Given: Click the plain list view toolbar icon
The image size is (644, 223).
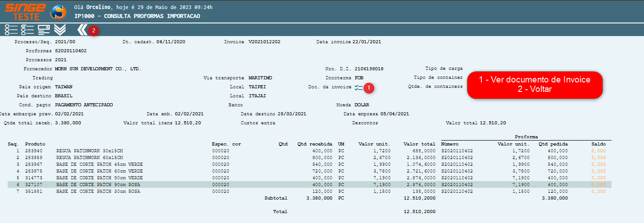Looking at the screenshot, I should pos(11,30).
